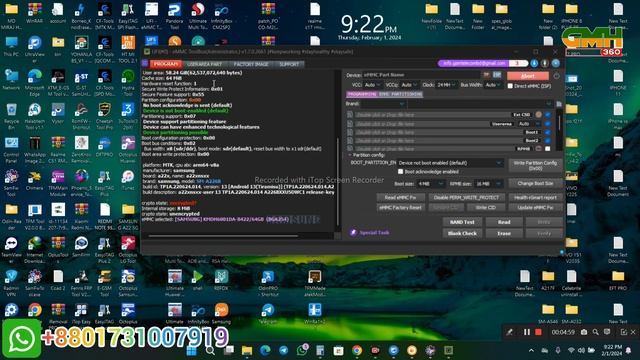Open the VCC voltage dropdown
640x360 pixels.
[x=372, y=85]
